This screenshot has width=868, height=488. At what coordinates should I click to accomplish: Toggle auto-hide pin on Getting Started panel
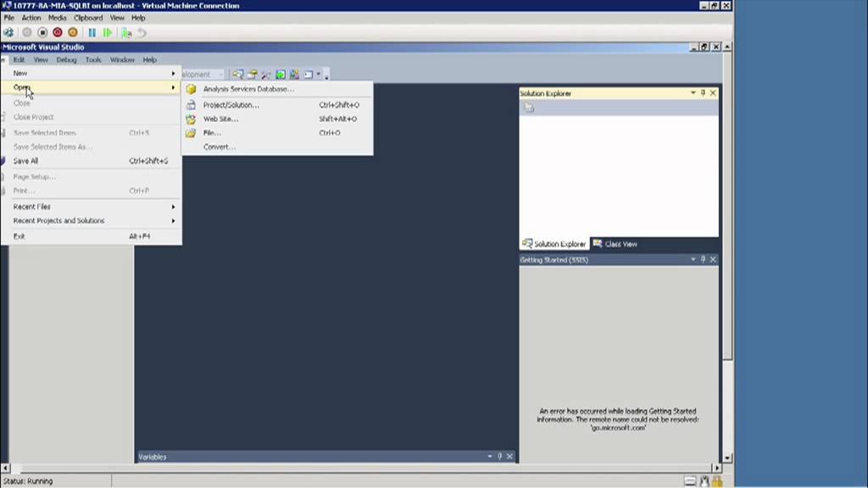coord(703,259)
